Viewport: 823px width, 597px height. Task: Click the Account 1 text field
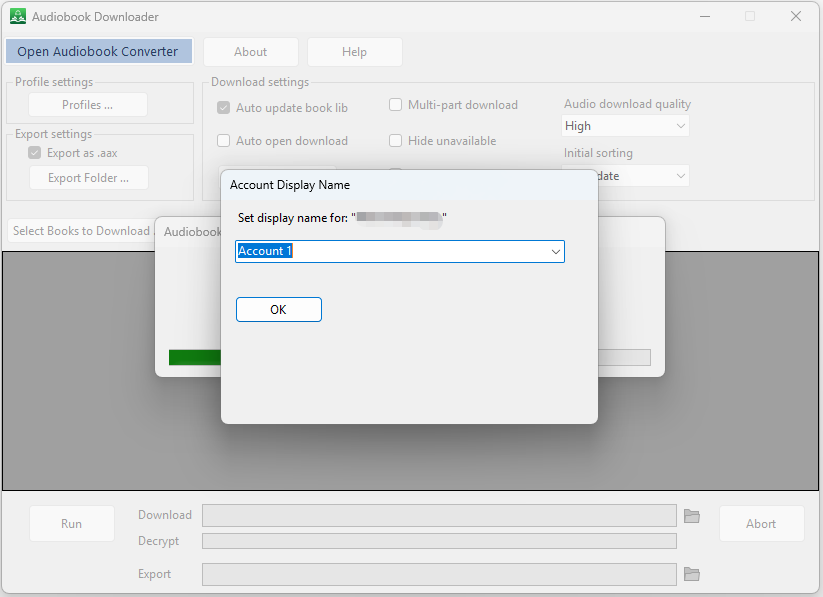(390, 252)
